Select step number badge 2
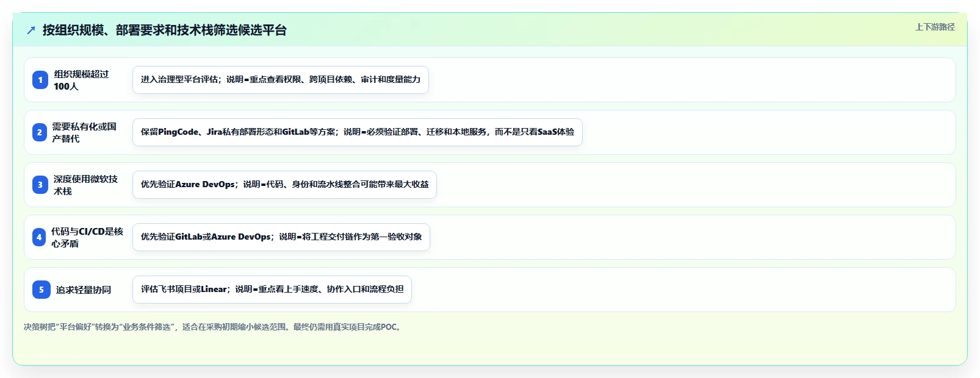The height and width of the screenshot is (378, 980). tap(40, 132)
